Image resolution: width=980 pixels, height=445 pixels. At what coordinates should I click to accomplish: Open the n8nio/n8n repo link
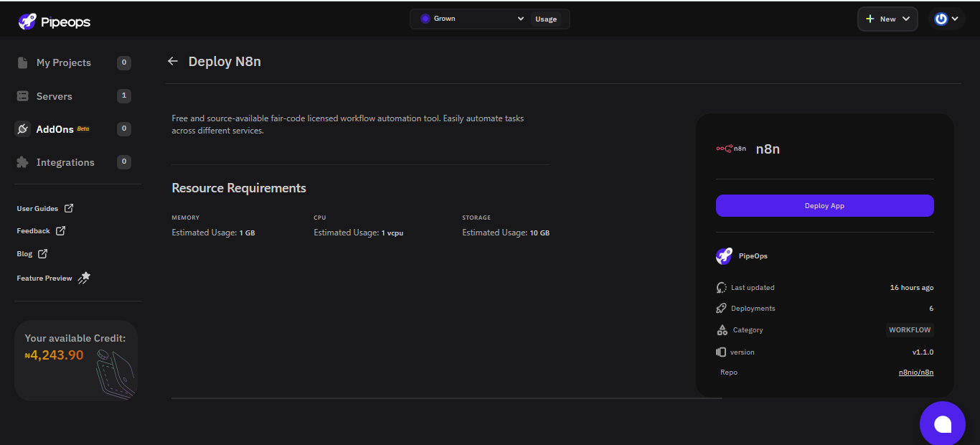[x=916, y=373]
